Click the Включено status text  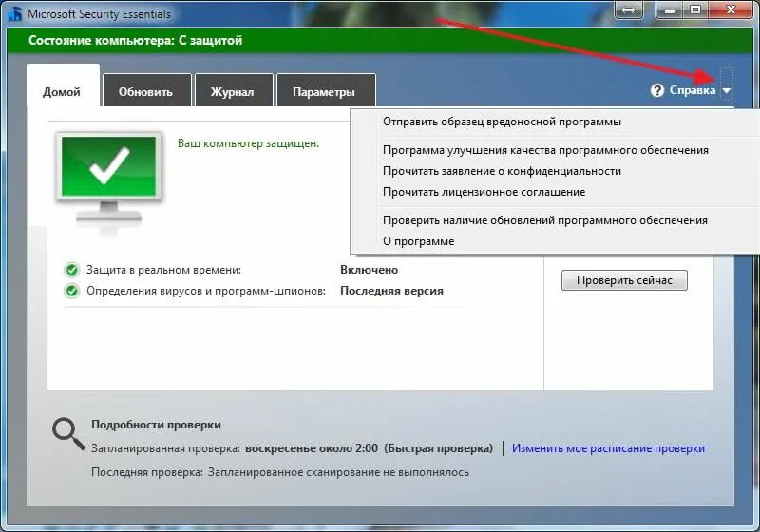tap(369, 270)
